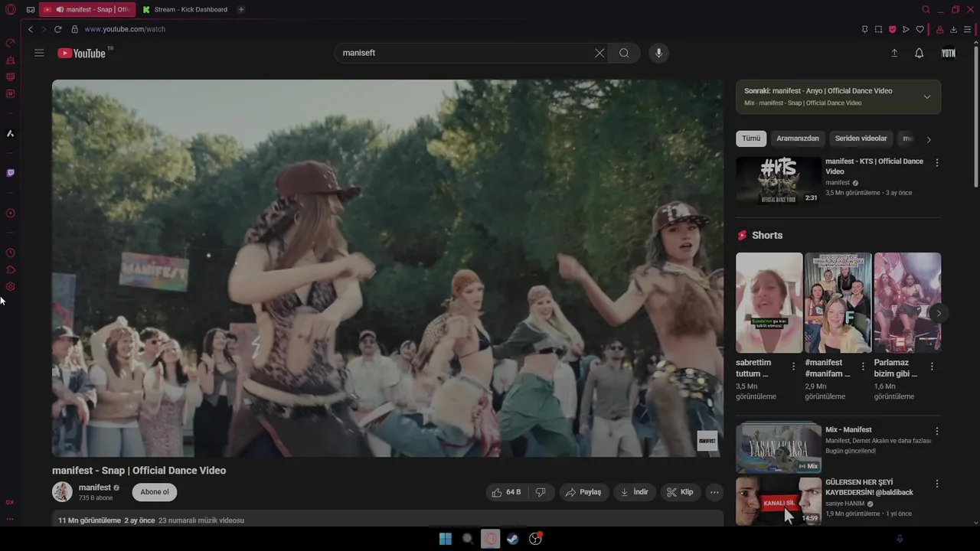Open options menu for Mix - Manifest
Screen dimensions: 980x551
[x=936, y=431]
